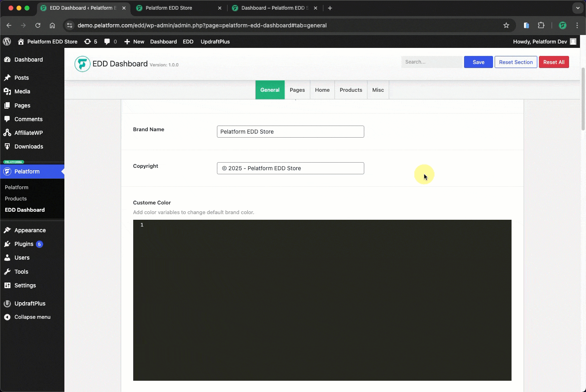Open browser extensions puzzle icon
The image size is (586, 392).
541,25
